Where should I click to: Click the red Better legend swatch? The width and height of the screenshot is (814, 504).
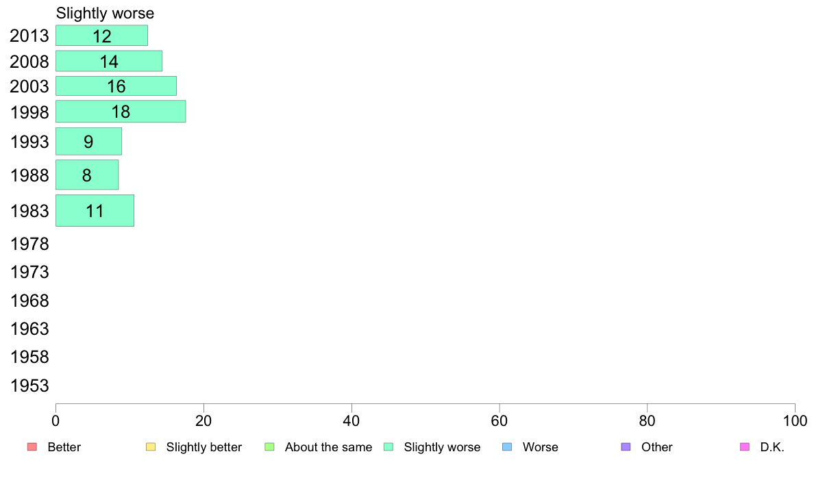(32, 447)
